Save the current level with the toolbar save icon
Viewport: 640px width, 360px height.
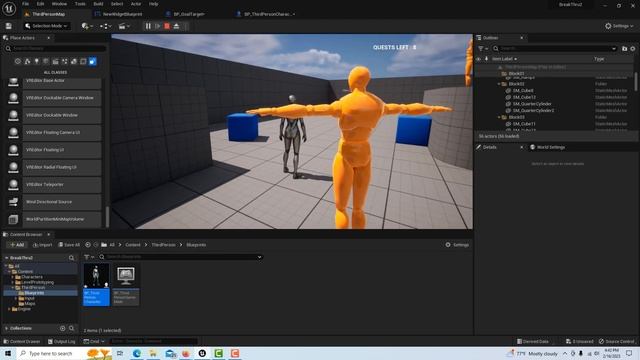9,26
